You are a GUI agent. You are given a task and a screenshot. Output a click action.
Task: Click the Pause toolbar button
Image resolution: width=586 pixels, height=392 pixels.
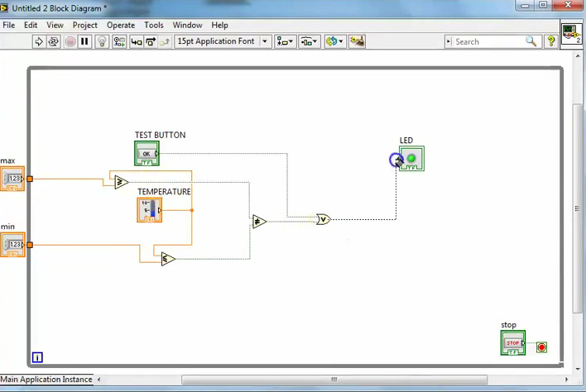84,41
